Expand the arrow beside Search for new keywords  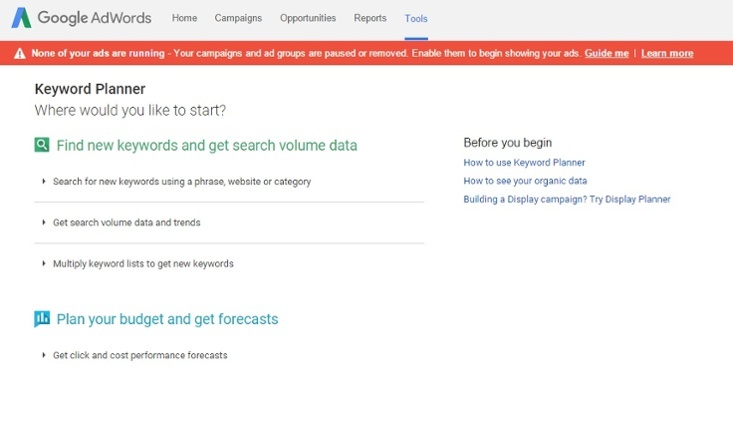tap(43, 181)
